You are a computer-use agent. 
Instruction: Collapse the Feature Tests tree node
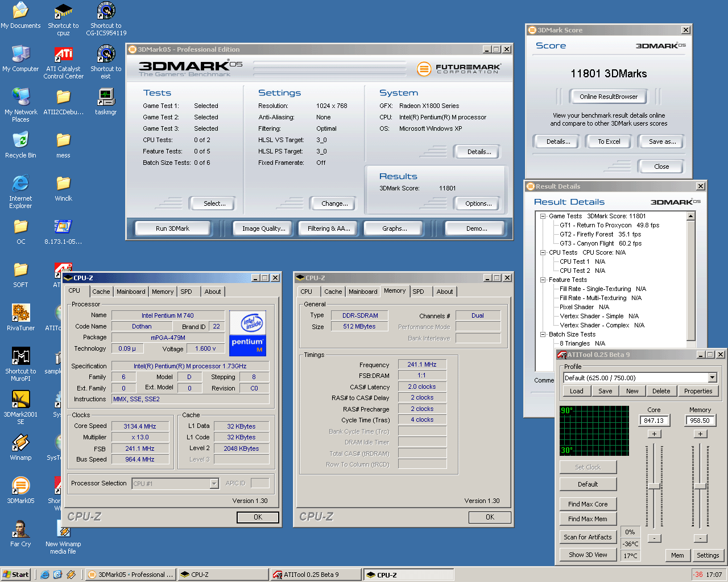tap(543, 280)
